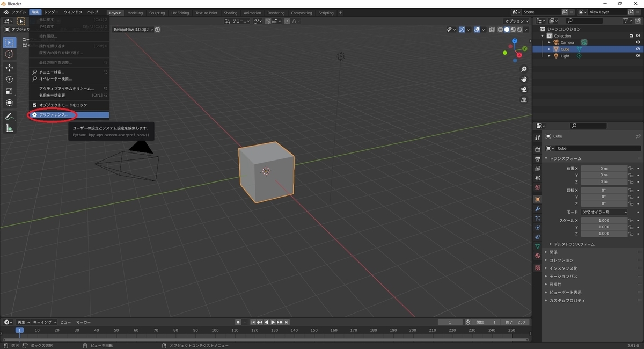Open the Scene properties tab
This screenshot has height=349, width=644.
(537, 178)
